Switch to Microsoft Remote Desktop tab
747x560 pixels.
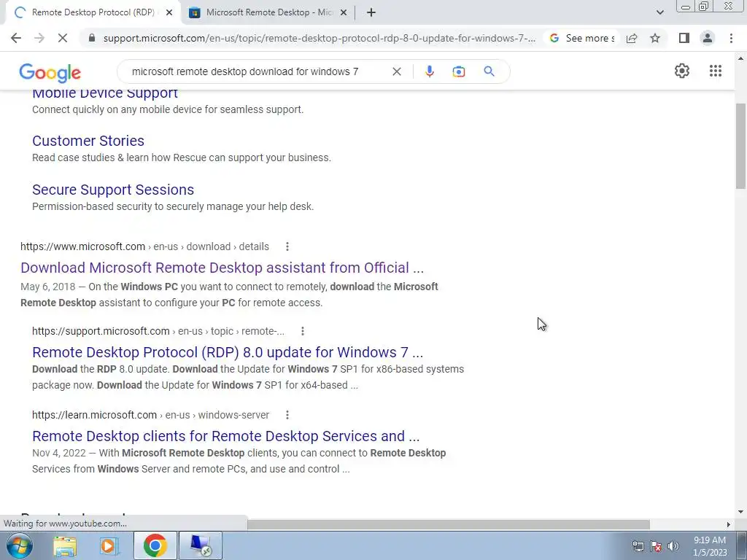(x=269, y=12)
